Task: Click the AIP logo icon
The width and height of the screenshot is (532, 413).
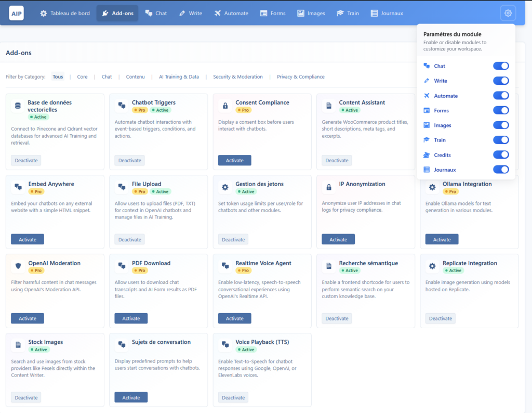Action: coord(16,13)
